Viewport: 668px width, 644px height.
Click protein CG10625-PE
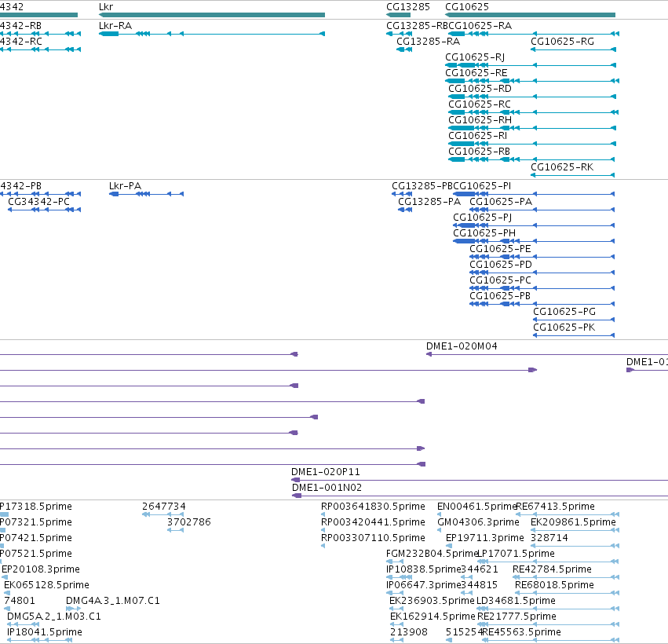tap(542, 257)
